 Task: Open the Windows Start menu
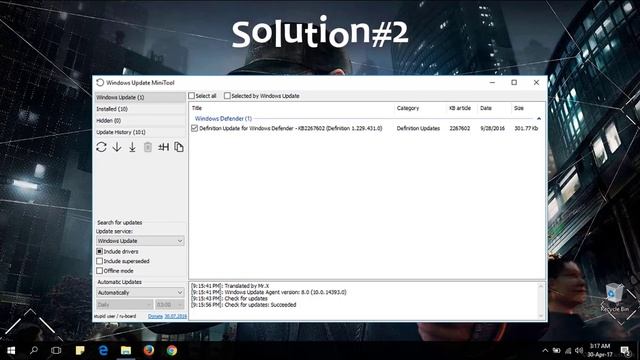click(11, 350)
